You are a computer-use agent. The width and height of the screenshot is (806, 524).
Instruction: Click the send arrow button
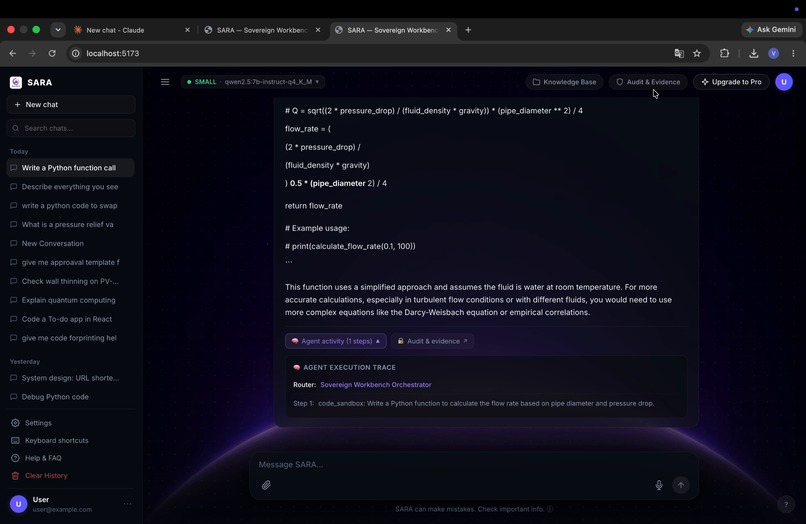681,485
